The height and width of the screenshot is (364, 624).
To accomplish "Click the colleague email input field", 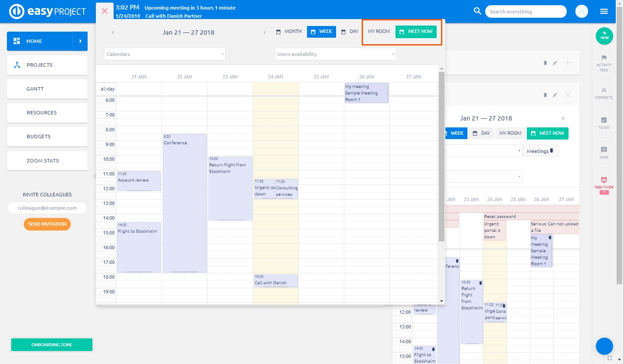I will tap(47, 208).
